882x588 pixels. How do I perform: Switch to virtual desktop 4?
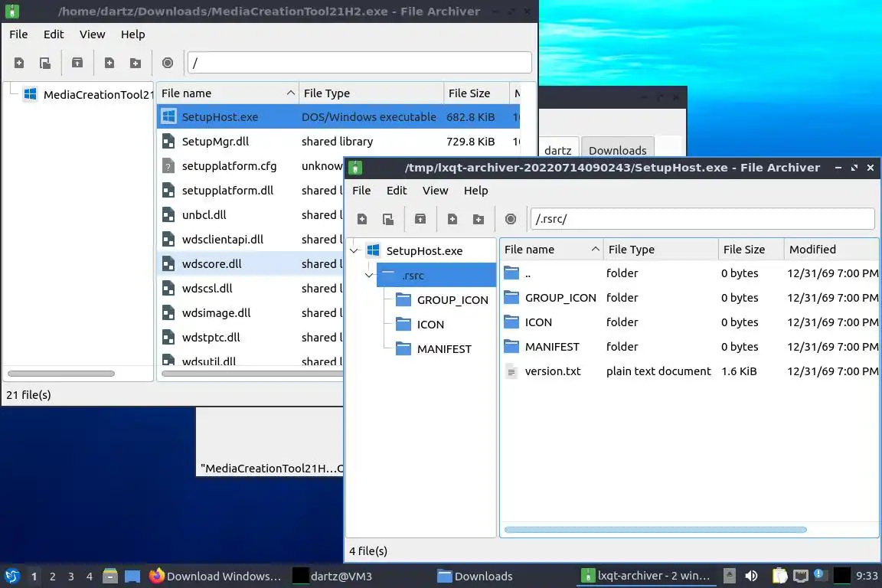[90, 577]
